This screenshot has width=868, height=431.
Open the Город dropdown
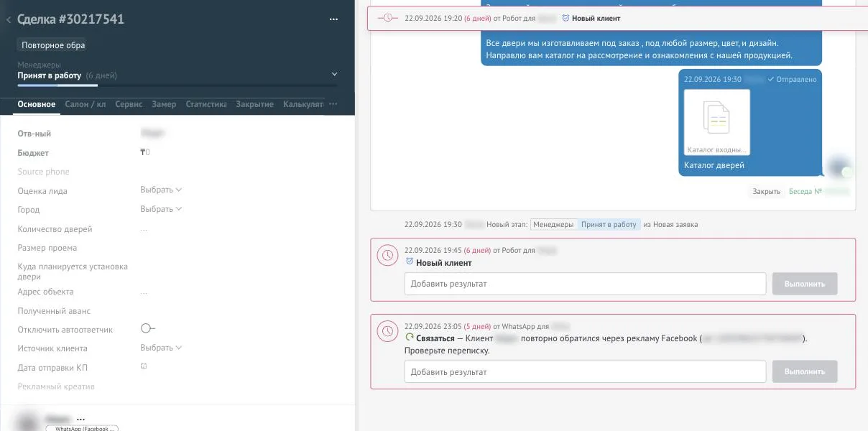(161, 209)
